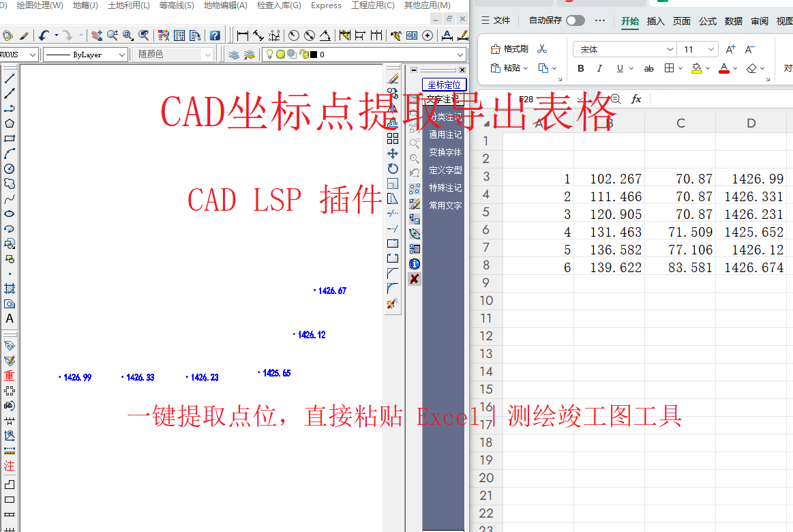Select the Hatch fill tool
793x532 pixels.
coord(9,289)
